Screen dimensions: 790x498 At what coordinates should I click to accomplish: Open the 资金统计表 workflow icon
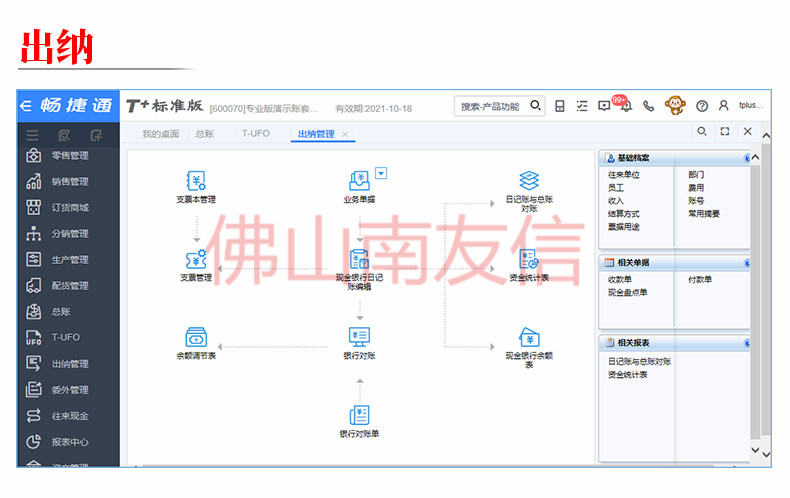(x=529, y=259)
